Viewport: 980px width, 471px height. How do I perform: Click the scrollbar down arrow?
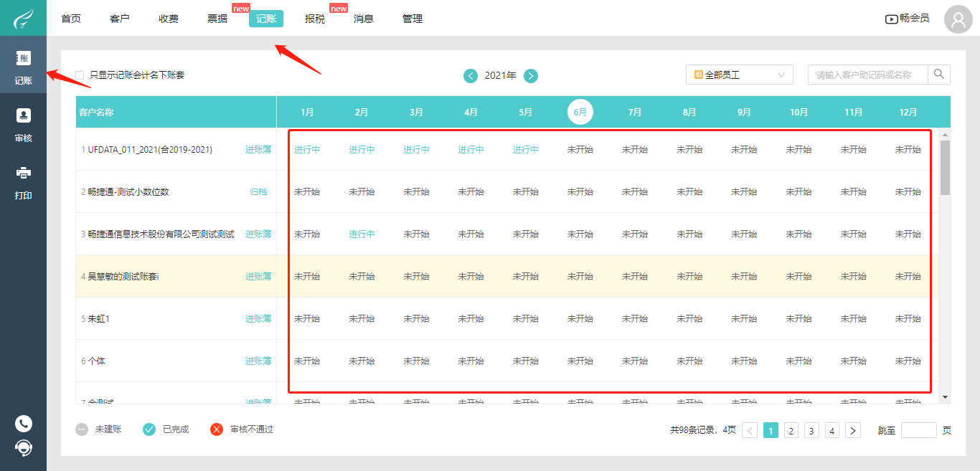pyautogui.click(x=945, y=397)
